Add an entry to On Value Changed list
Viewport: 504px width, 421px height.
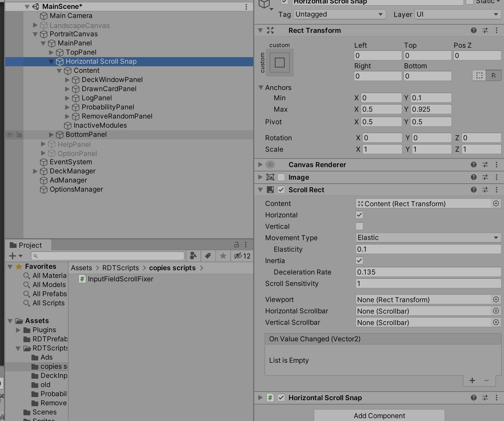click(472, 380)
